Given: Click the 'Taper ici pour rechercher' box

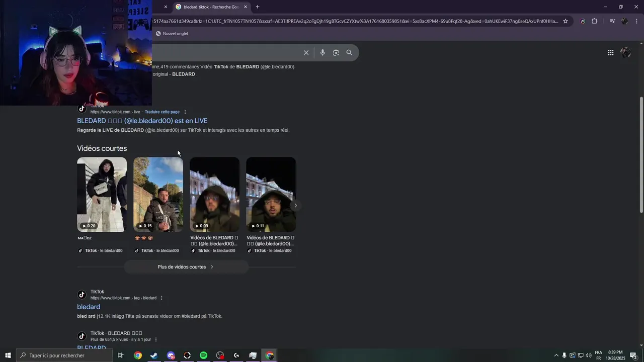Looking at the screenshot, I should 64,355.
